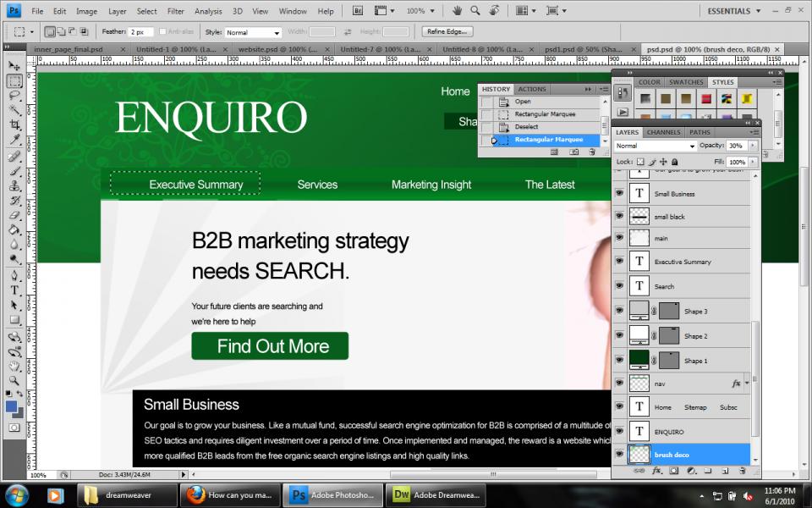The image size is (812, 508).
Task: Open the Image menu
Action: (x=86, y=11)
